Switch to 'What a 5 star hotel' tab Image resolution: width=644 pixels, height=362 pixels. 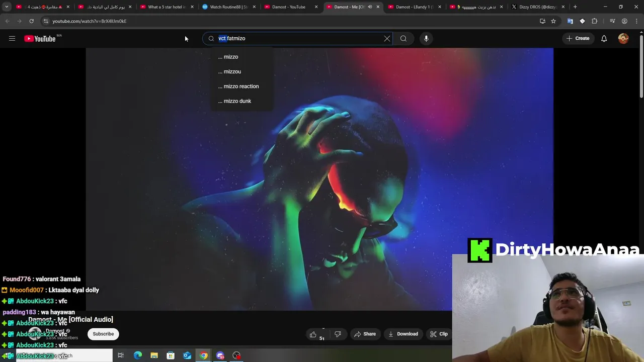coord(167,7)
